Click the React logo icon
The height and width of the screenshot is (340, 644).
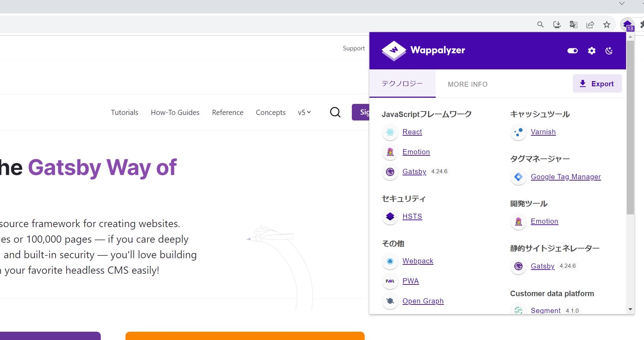[x=390, y=132]
